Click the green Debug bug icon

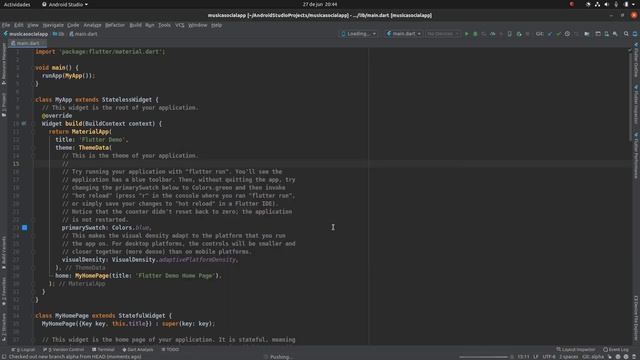coord(475,34)
